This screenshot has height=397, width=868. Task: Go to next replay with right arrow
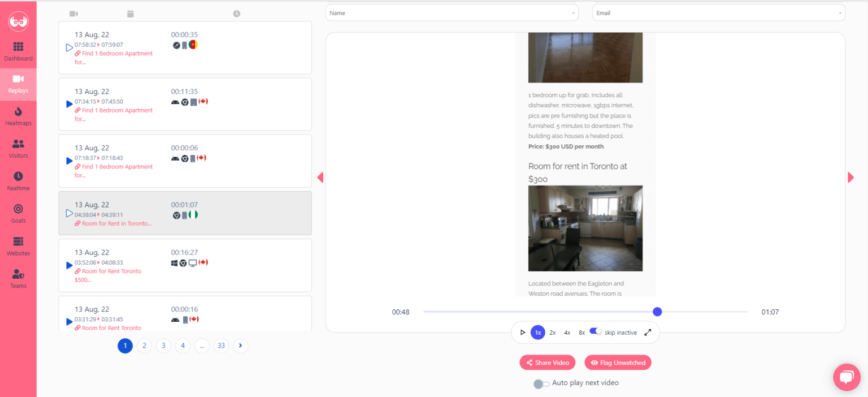850,178
